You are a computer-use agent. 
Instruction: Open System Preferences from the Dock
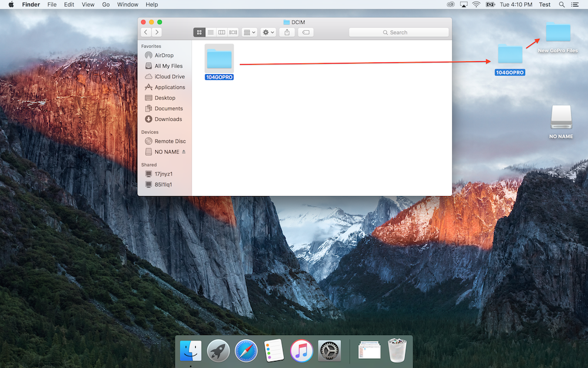pos(329,350)
